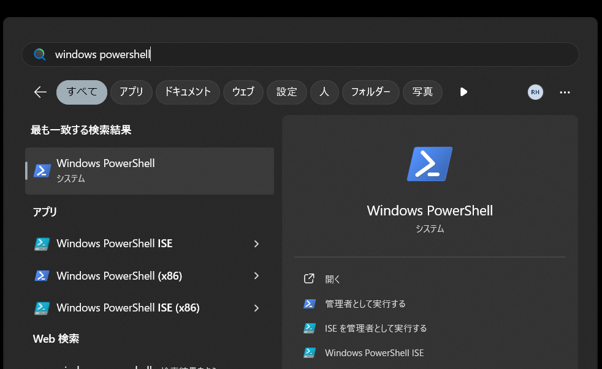Expand the Windows PowerShell ISE chevron
The width and height of the screenshot is (602, 369).
pyautogui.click(x=256, y=244)
